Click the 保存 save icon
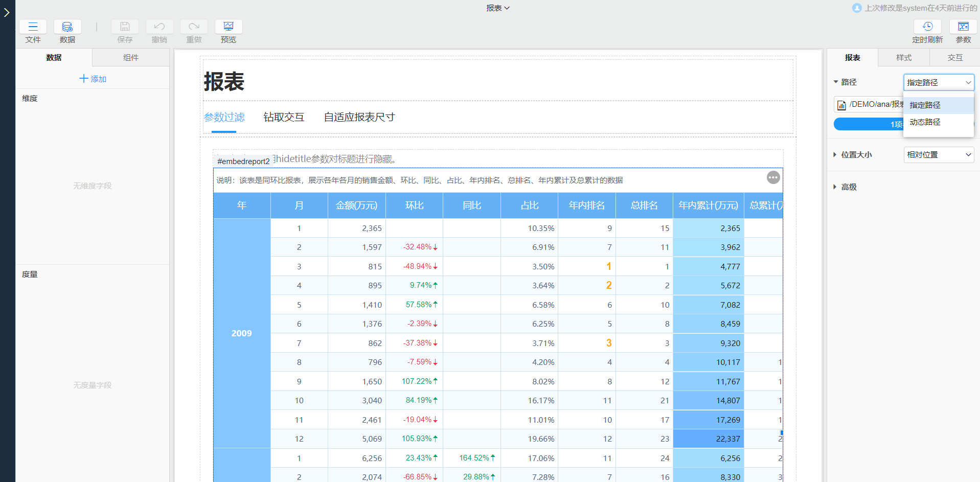The width and height of the screenshot is (980, 482). click(125, 27)
